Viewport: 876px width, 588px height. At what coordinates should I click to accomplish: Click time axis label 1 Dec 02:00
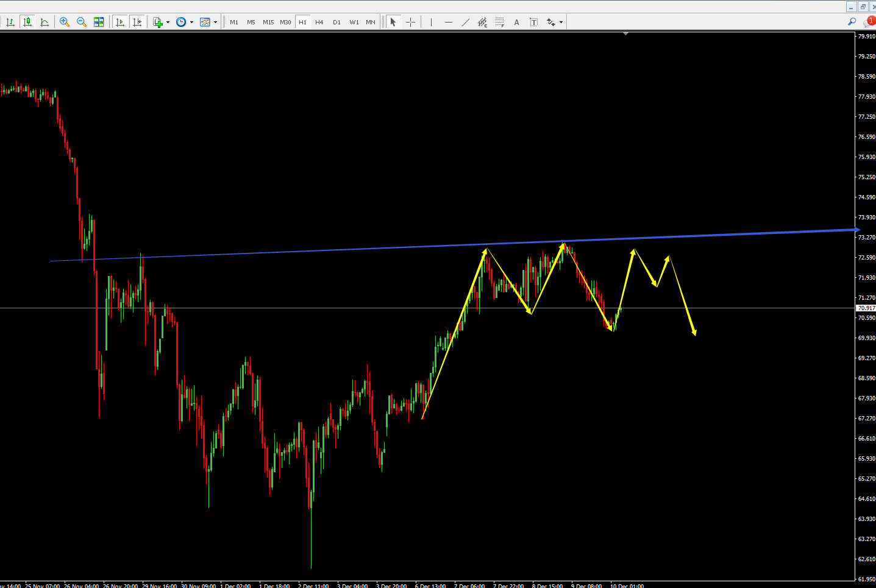coord(235,586)
